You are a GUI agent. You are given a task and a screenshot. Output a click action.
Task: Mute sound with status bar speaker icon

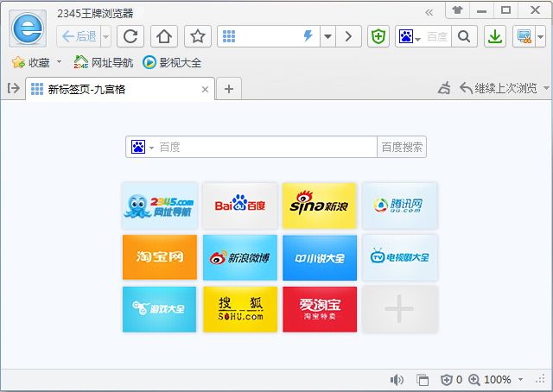397,380
